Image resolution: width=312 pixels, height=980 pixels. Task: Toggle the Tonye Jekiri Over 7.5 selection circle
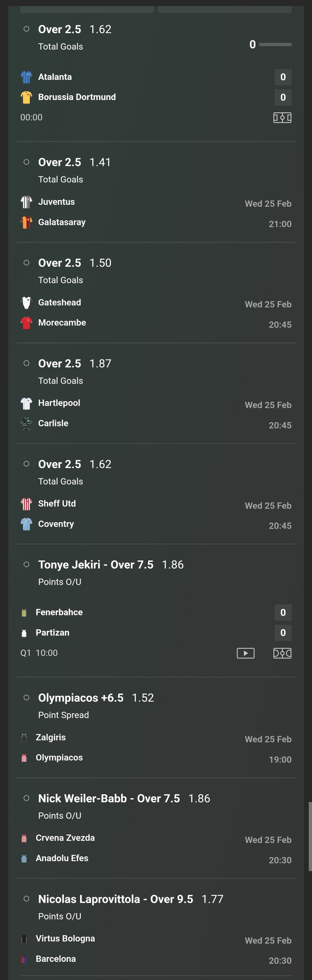click(26, 565)
